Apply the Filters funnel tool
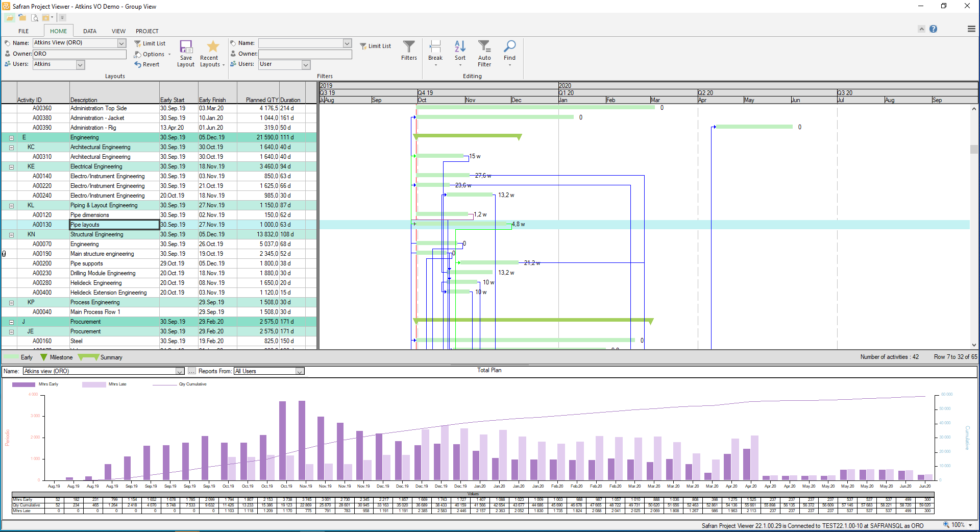 [x=408, y=49]
